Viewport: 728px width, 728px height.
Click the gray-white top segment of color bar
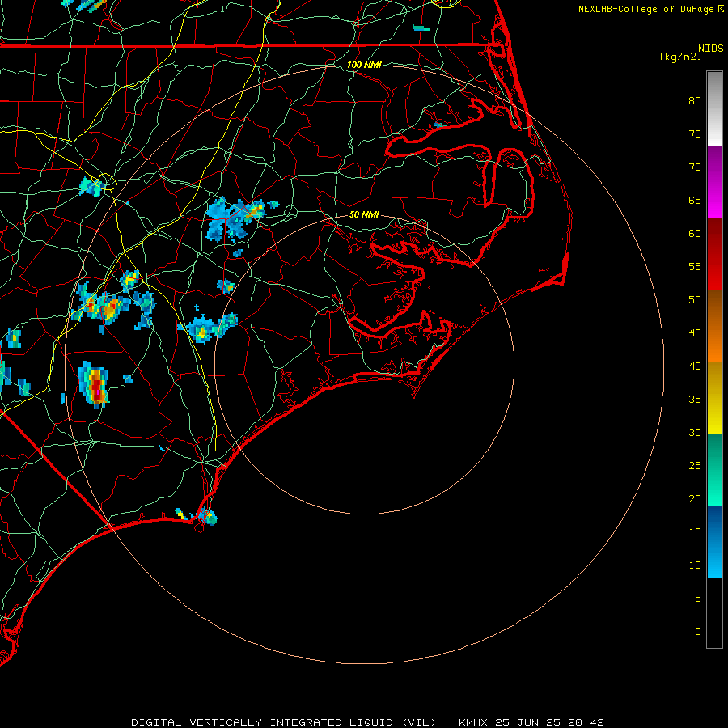coord(714,108)
